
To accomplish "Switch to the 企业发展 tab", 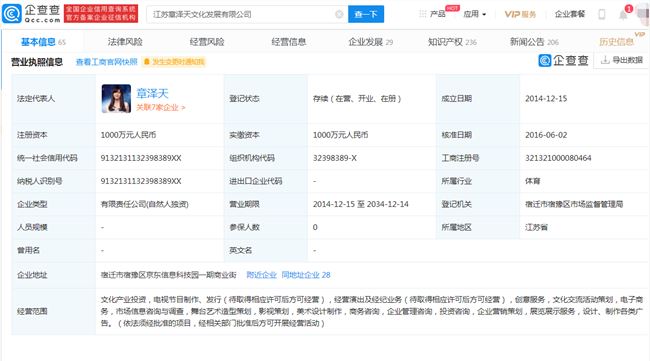I will pos(371,42).
